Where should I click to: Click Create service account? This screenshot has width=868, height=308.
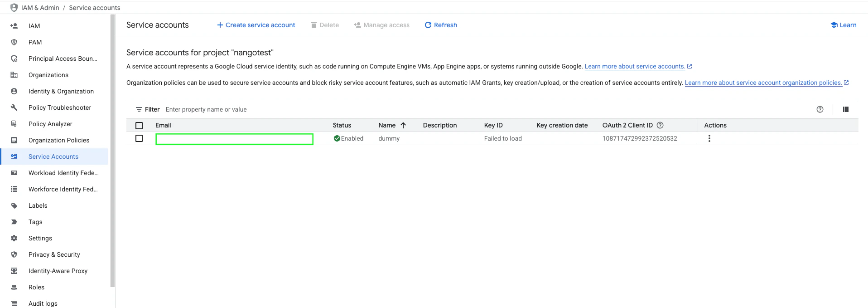(256, 25)
